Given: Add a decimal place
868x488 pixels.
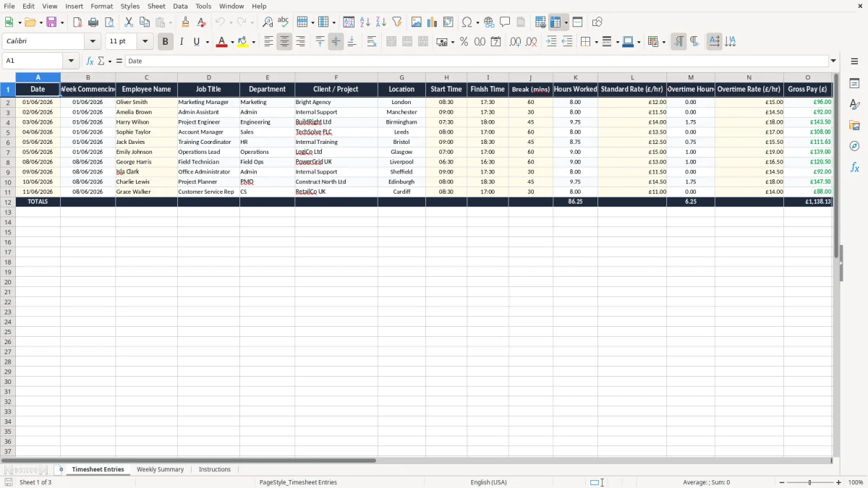Looking at the screenshot, I should (515, 42).
